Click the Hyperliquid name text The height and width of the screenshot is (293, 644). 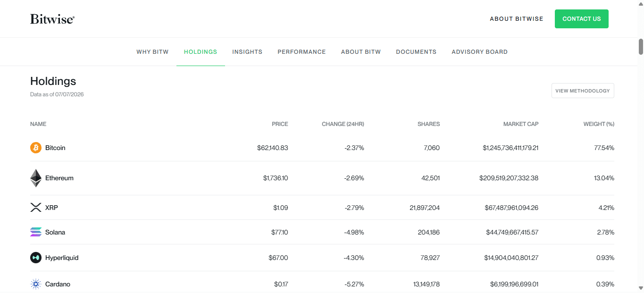(62, 258)
